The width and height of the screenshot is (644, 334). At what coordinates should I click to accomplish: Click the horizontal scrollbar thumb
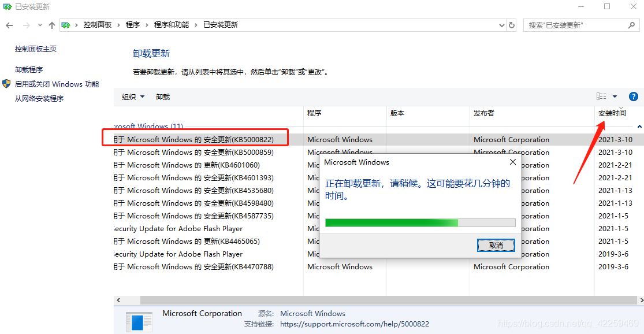tap(388, 300)
